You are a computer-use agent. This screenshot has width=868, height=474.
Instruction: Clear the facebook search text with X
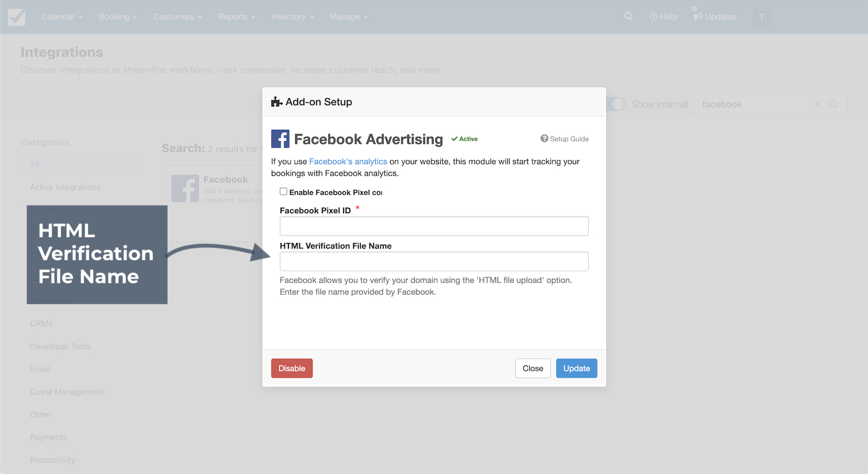818,104
